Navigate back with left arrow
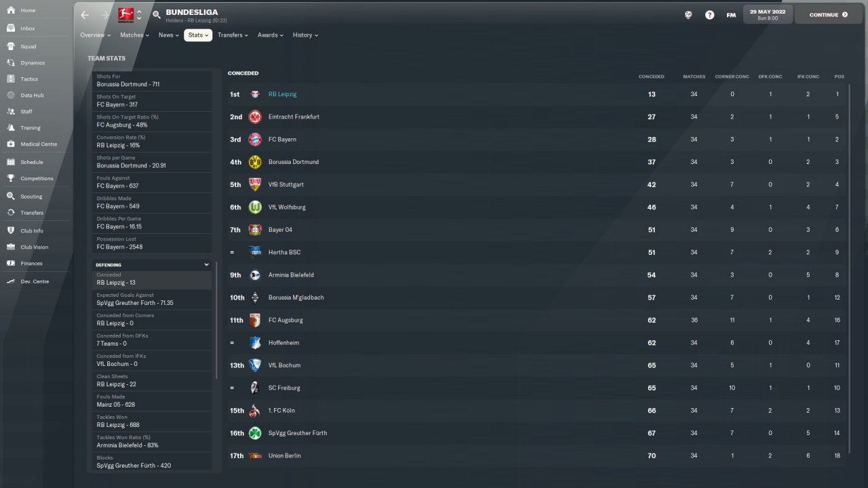The image size is (868, 488). coord(85,15)
